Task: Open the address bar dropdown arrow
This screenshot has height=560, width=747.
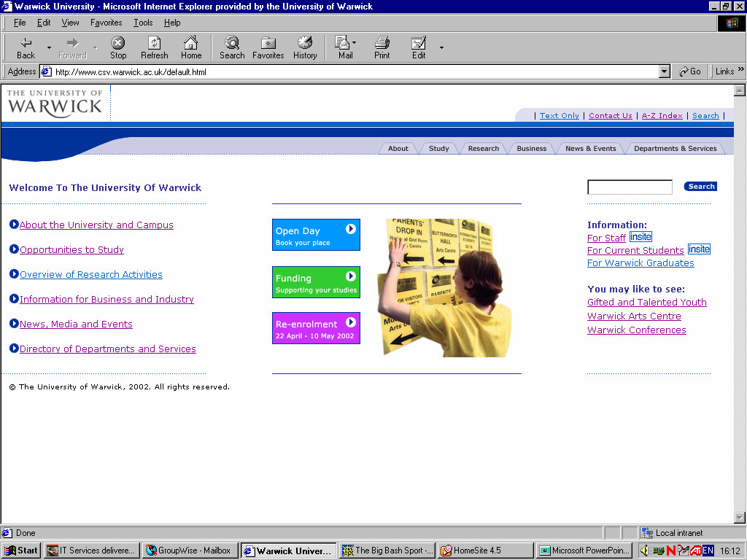Action: pyautogui.click(x=664, y=71)
